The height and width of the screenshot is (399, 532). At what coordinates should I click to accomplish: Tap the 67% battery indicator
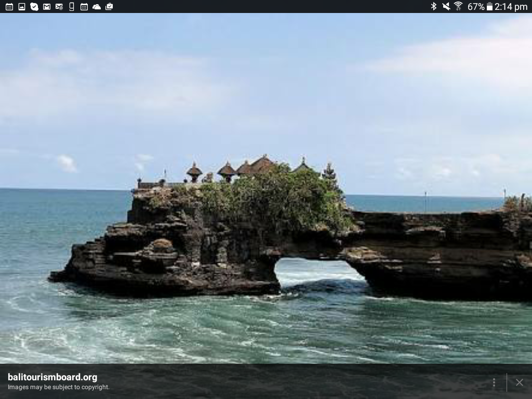pos(480,7)
